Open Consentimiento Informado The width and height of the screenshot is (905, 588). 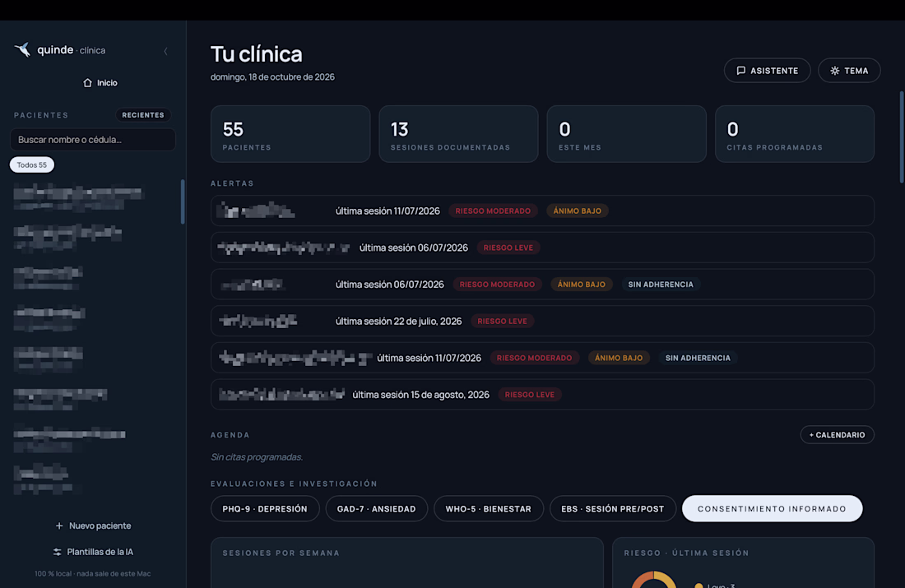[773, 509]
